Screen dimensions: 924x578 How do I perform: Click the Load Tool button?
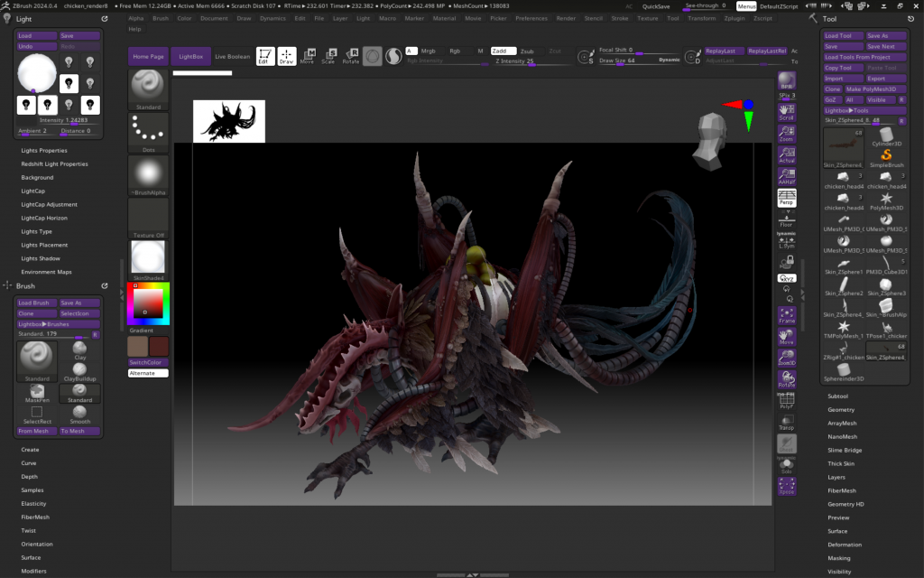click(844, 36)
